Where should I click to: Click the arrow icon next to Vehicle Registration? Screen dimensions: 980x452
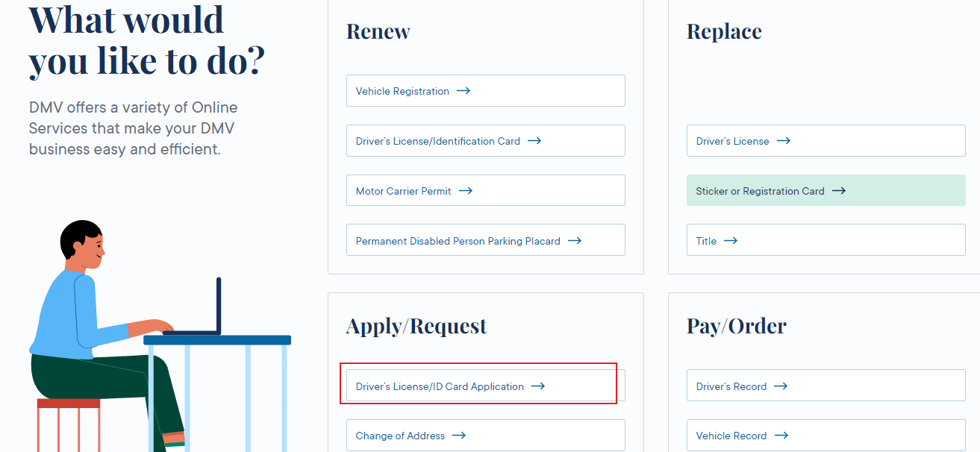coord(464,91)
